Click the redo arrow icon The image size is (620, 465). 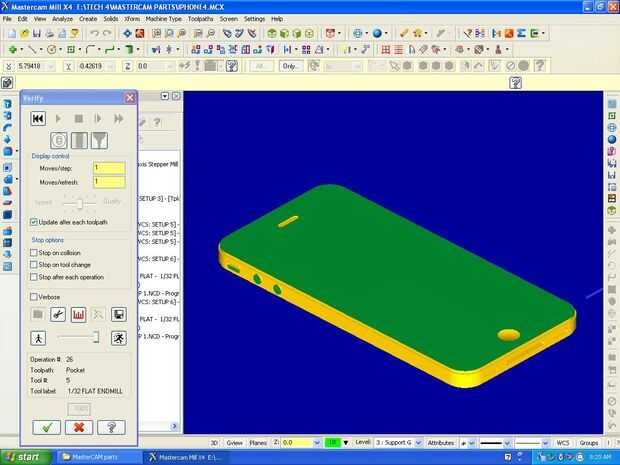[x=107, y=34]
